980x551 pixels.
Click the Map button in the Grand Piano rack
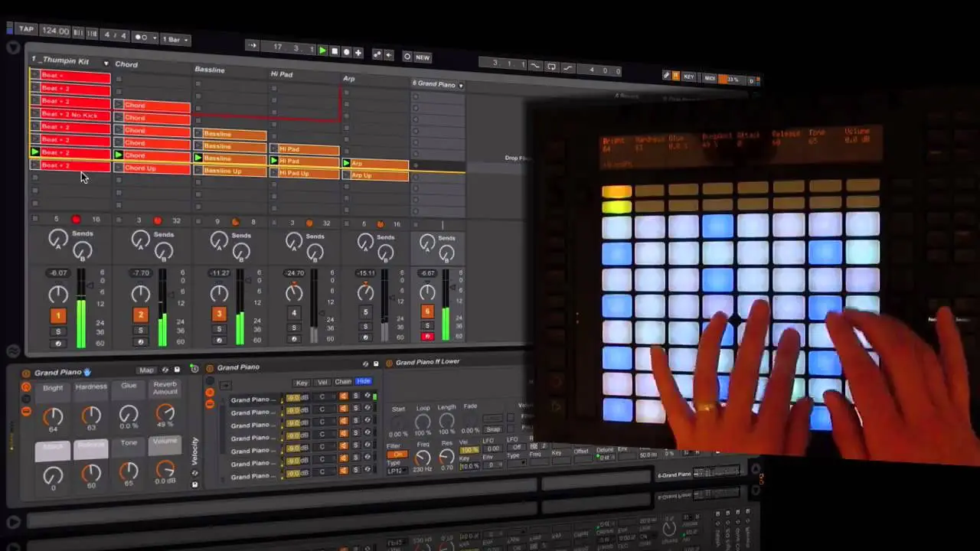[x=146, y=370]
